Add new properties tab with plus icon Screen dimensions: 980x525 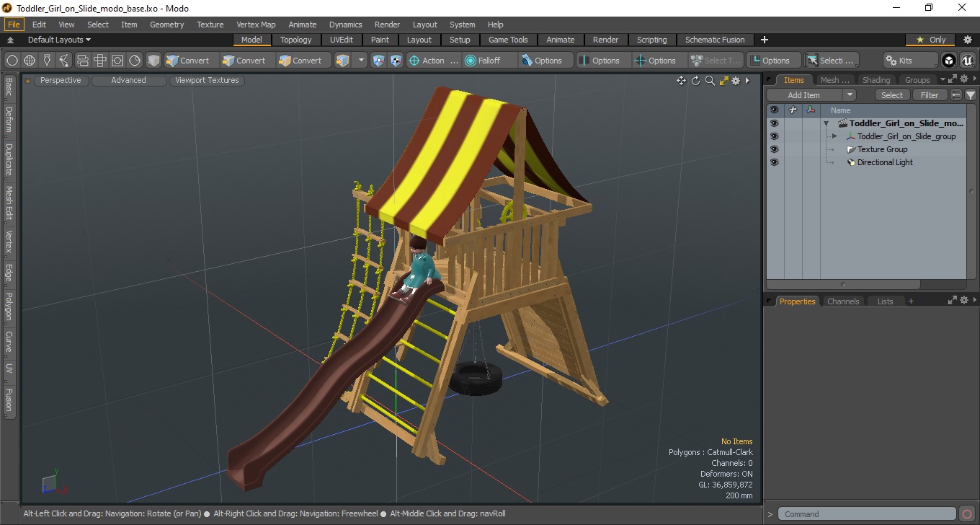click(x=911, y=301)
